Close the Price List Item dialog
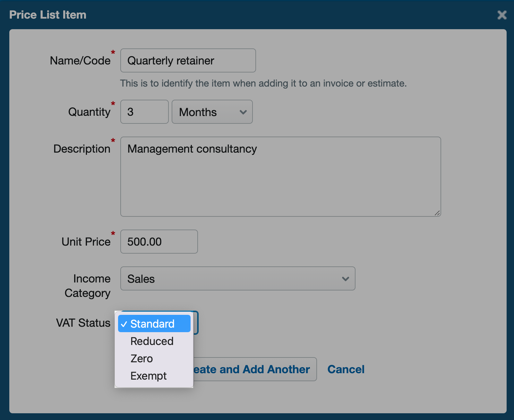 click(502, 15)
